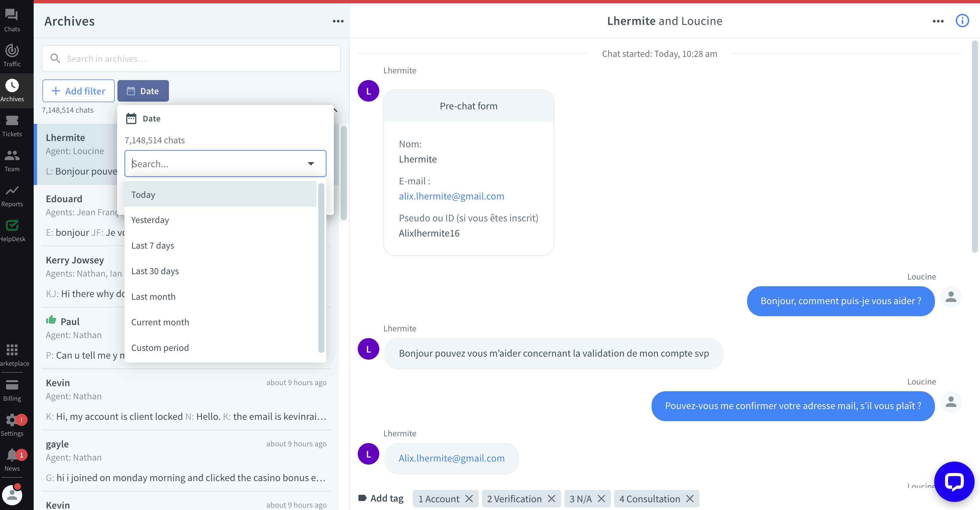
Task: Open the Chats section in sidebar
Action: (x=12, y=21)
